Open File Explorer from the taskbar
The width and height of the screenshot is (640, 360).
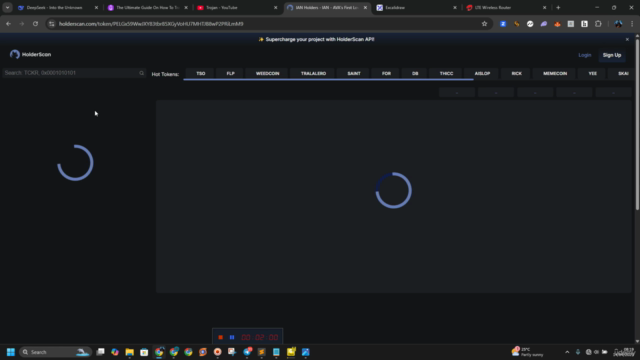click(x=129, y=352)
